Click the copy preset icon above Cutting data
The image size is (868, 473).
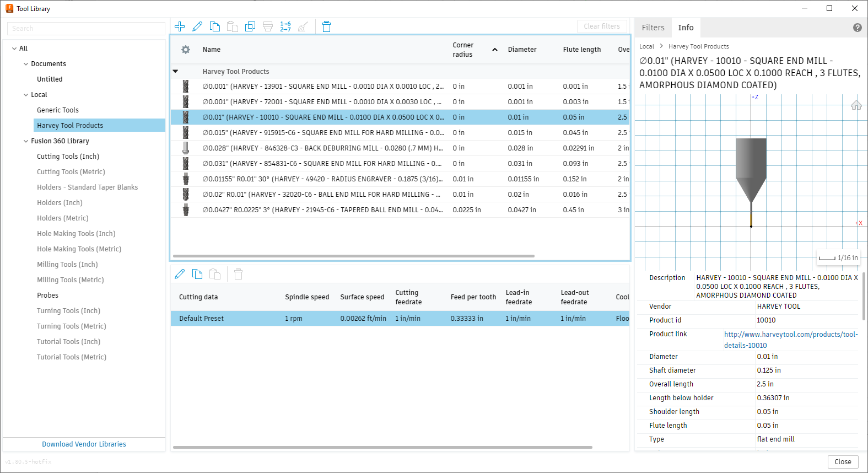point(197,274)
